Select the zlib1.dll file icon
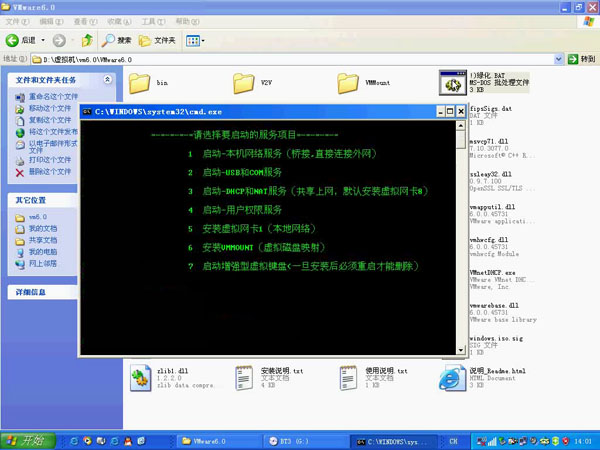The width and height of the screenshot is (600, 450). click(x=140, y=378)
